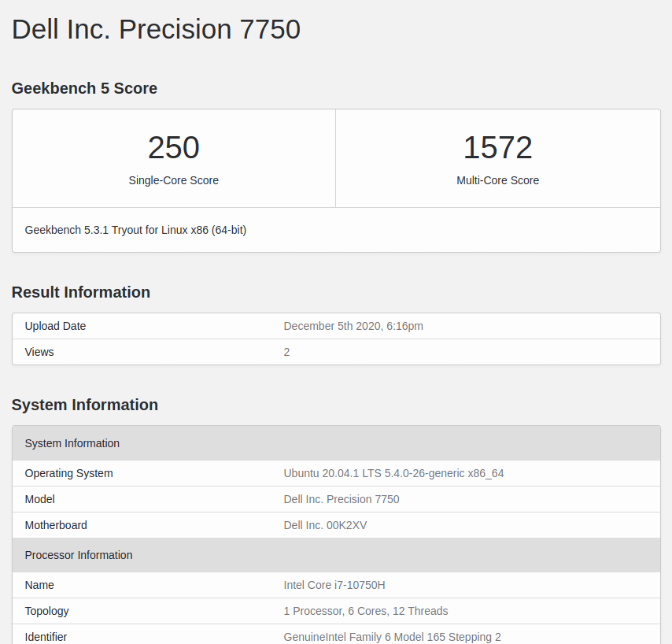Click the Views row label
The height and width of the screenshot is (644, 672).
[39, 352]
